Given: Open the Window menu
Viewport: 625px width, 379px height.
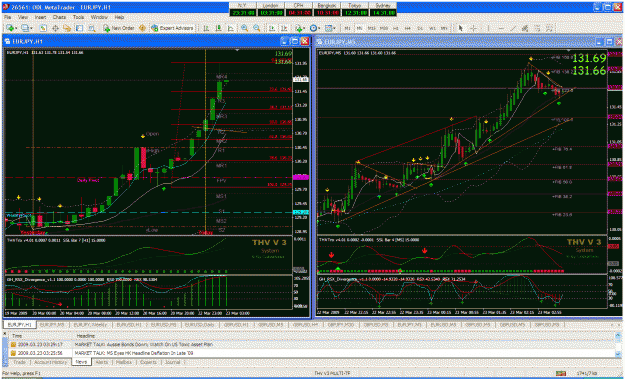Looking at the screenshot, I should click(99, 18).
